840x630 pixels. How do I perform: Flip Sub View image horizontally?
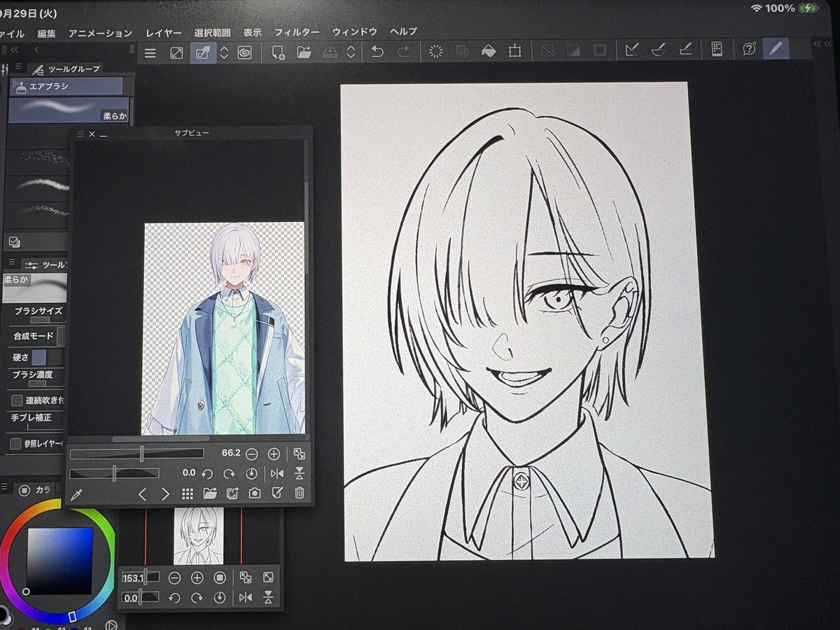[277, 473]
